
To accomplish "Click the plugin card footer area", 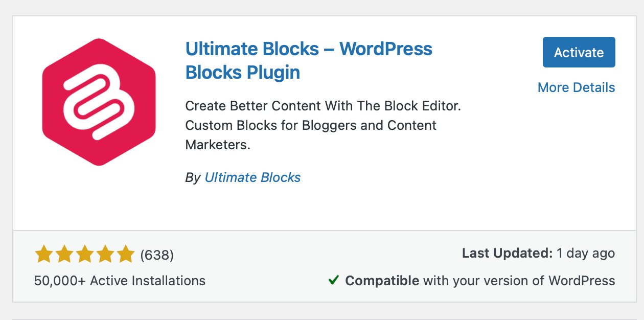I will click(x=322, y=267).
